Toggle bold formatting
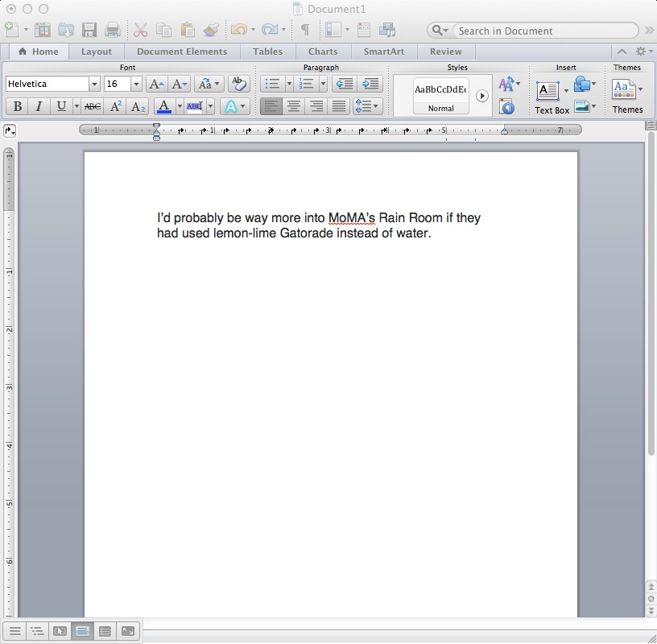 pyautogui.click(x=17, y=106)
